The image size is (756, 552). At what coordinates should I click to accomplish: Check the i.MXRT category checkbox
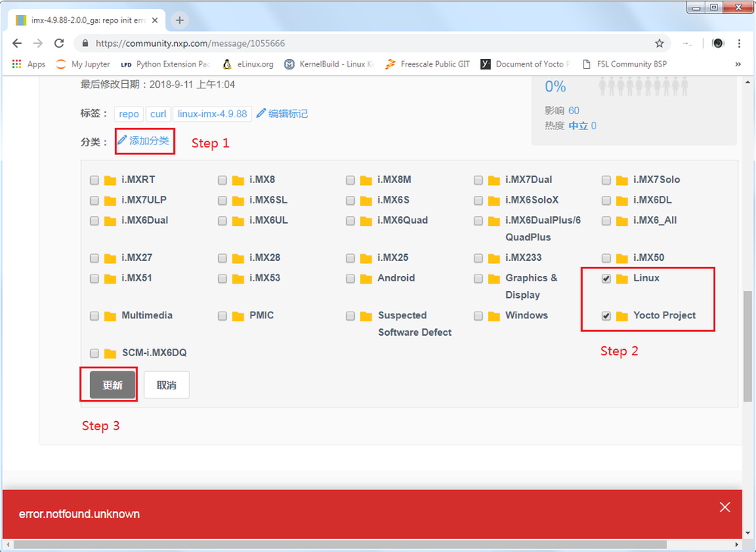94,180
